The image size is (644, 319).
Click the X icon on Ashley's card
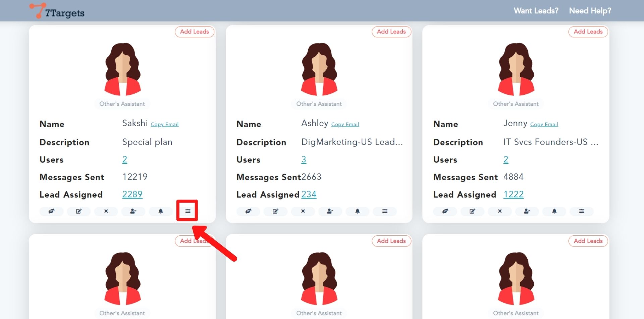point(303,211)
